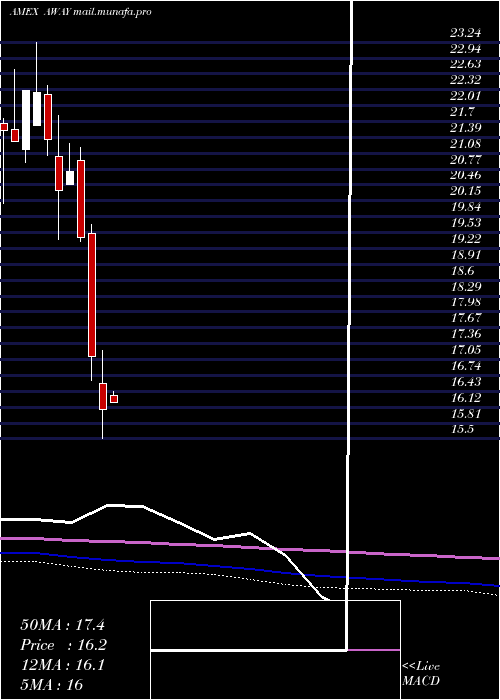Viewport: 500px width, 700px height.
Task: Click the 21.39 price axis label
Action: coord(465,128)
